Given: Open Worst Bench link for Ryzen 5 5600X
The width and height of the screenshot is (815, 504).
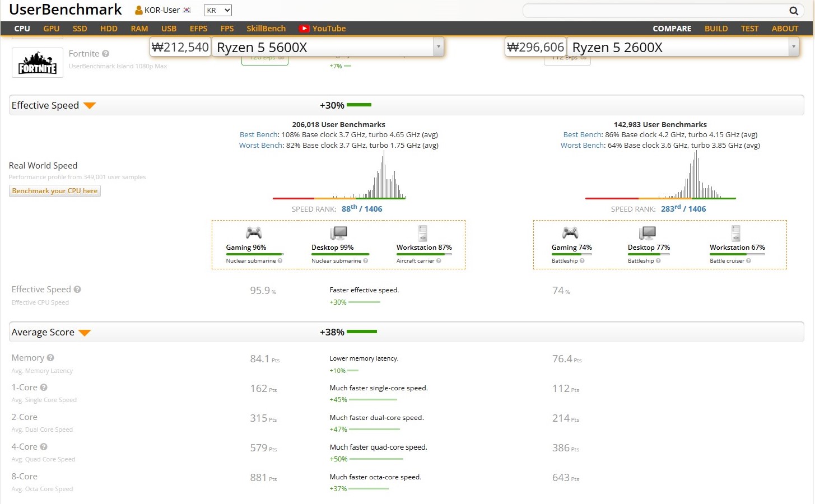Looking at the screenshot, I should click(x=261, y=146).
